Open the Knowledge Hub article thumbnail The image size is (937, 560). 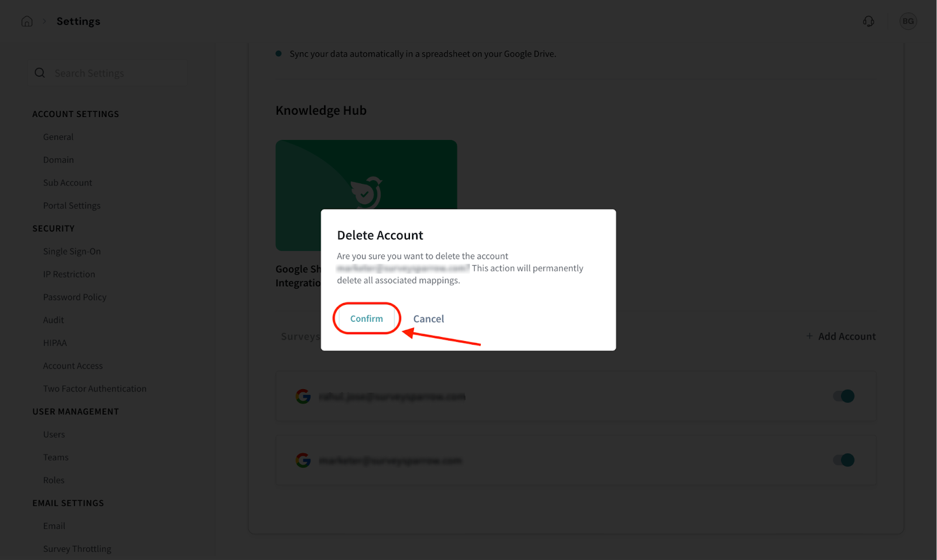[366, 173]
